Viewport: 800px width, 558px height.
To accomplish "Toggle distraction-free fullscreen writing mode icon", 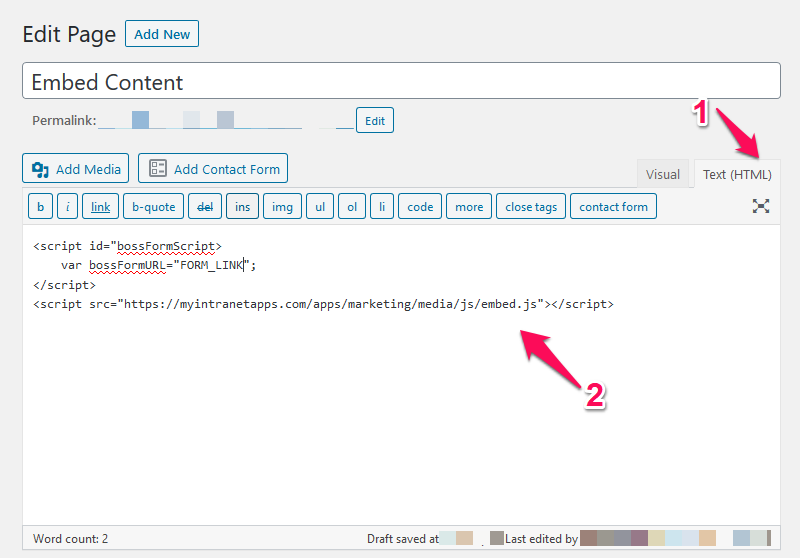I will point(761,206).
